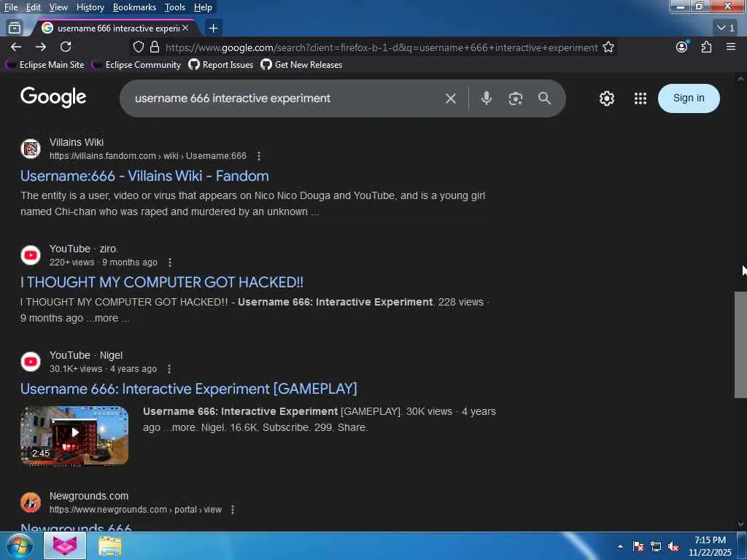Bookmark this page with star icon

(608, 47)
